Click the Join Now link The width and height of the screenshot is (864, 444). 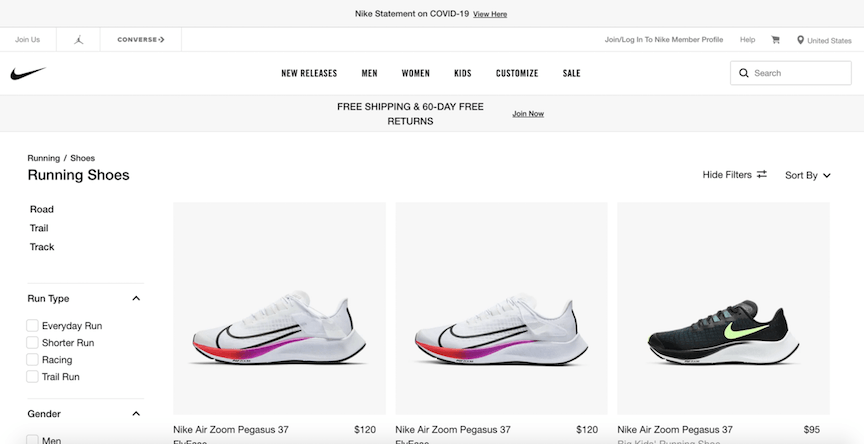click(528, 114)
